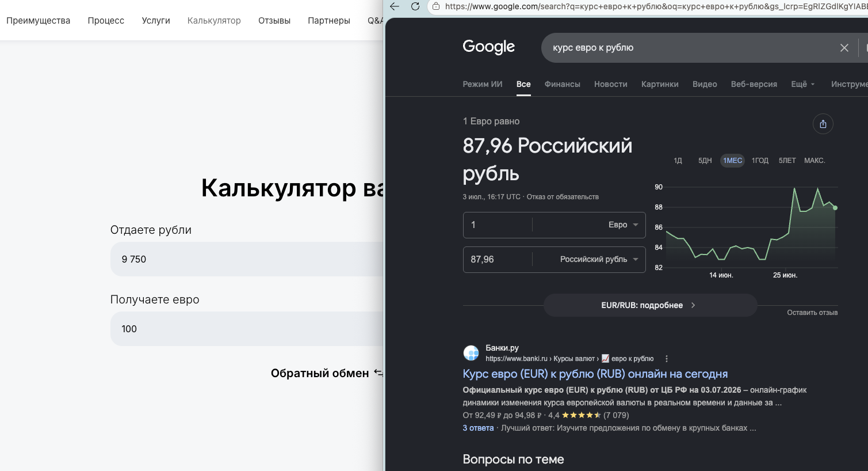The image size is (868, 471).
Task: Open Отзывы in calculator site menu
Action: (x=274, y=20)
